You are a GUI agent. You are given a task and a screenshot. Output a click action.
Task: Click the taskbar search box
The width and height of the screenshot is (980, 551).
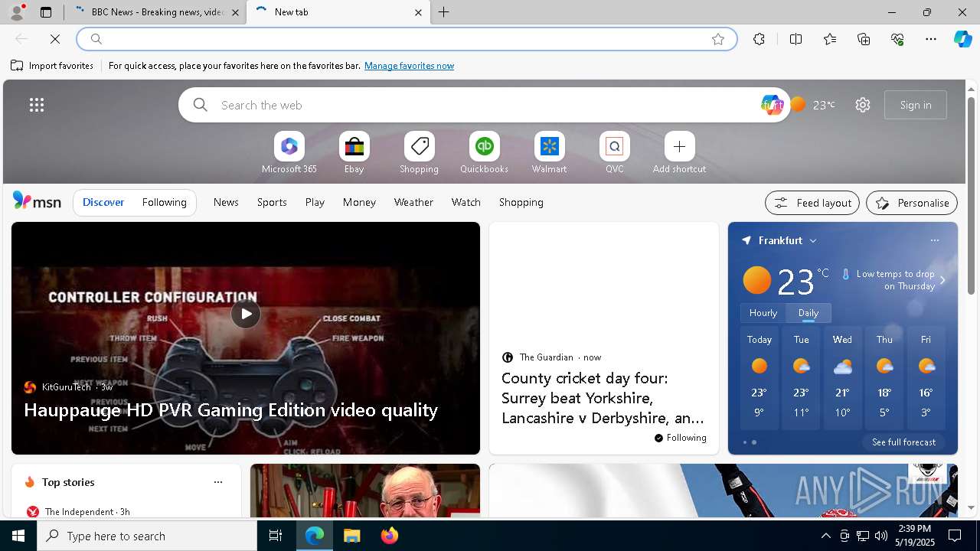coord(147,536)
